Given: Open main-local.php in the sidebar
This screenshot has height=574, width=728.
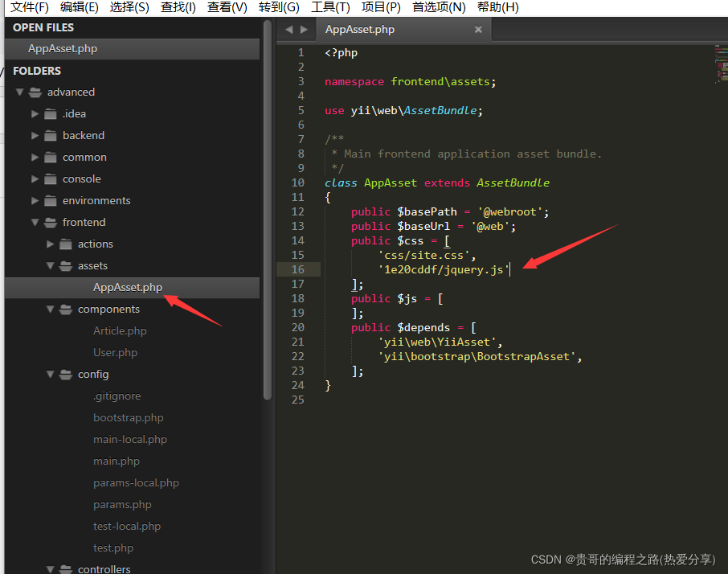Looking at the screenshot, I should [130, 439].
